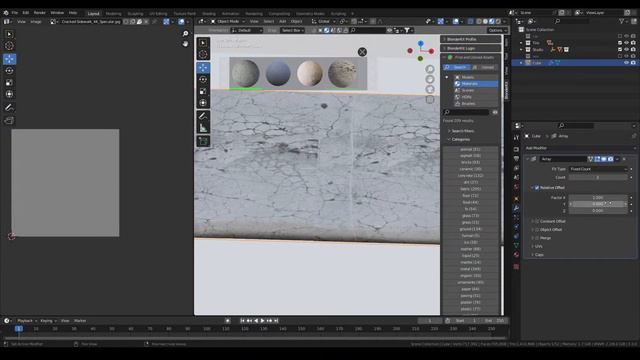Enable the Constant Offset checkbox
The height and width of the screenshot is (360, 640).
537,221
